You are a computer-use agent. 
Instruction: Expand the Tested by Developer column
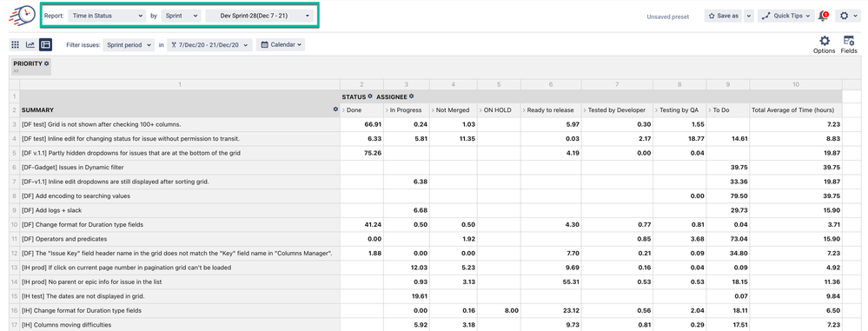pos(584,110)
